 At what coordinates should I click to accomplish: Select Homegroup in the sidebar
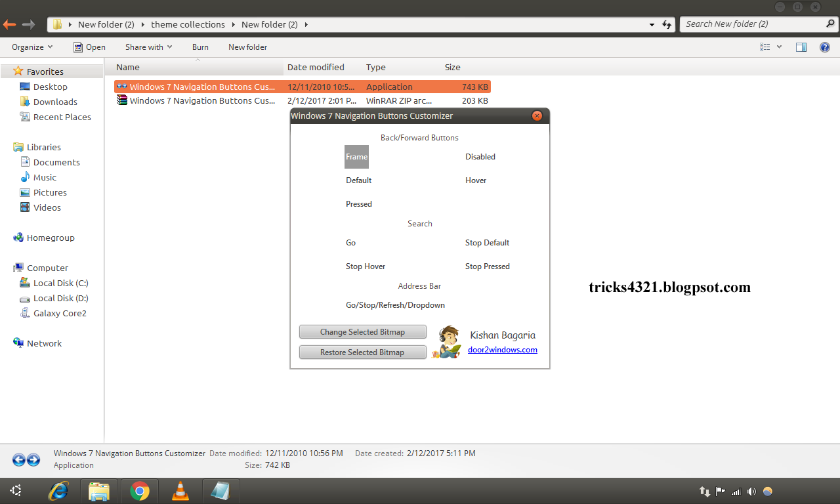click(x=51, y=238)
